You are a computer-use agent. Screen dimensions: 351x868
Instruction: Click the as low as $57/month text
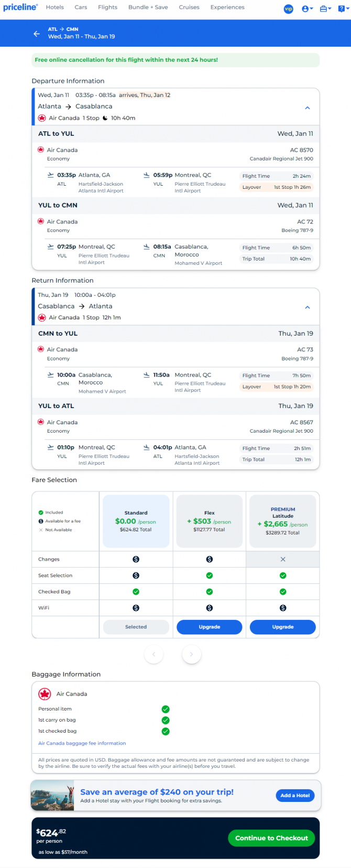click(x=63, y=852)
